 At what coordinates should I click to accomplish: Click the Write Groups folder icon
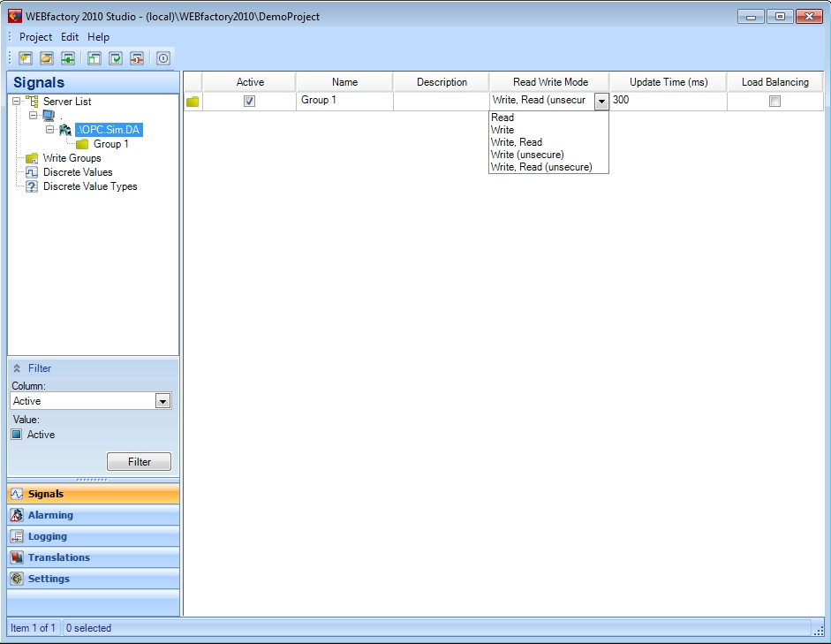(x=32, y=158)
